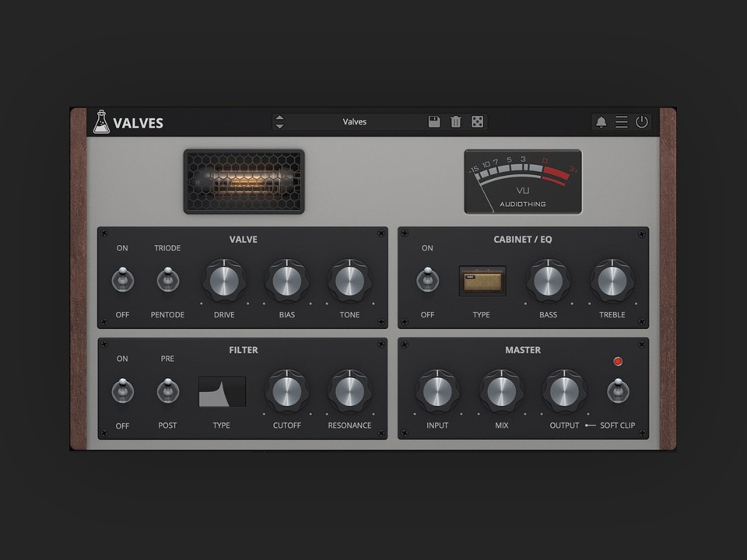Click the TRIODE label
Image resolution: width=747 pixels, height=560 pixels.
(167, 248)
